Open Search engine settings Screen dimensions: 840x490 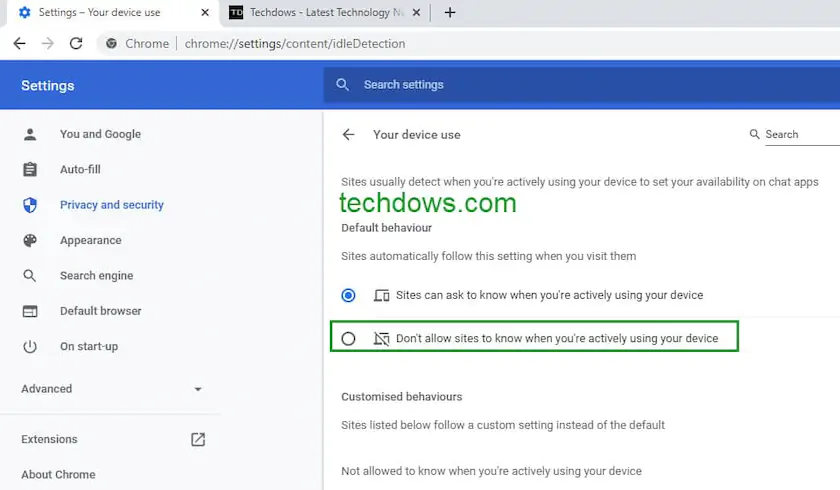click(96, 276)
